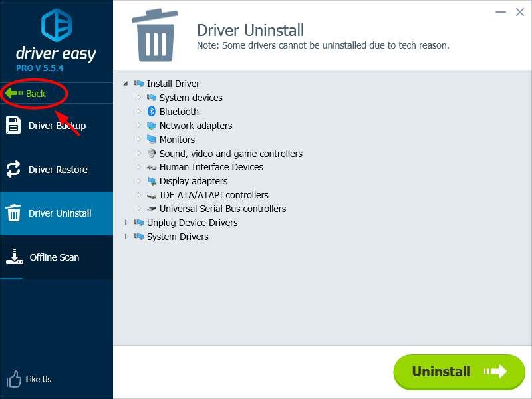The height and width of the screenshot is (399, 532).
Task: Expand the System Drivers node
Action: 126,237
